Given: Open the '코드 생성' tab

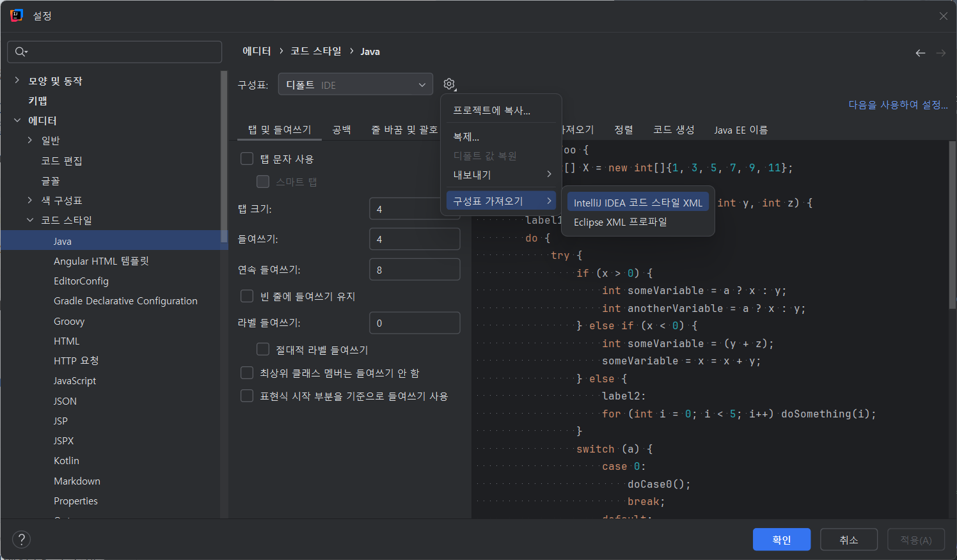Looking at the screenshot, I should [x=674, y=130].
